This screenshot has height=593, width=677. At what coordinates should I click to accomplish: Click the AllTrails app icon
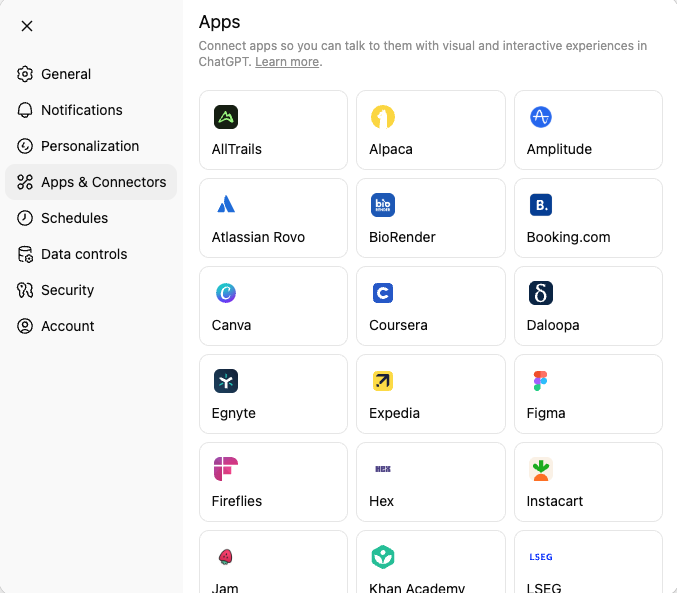click(x=226, y=117)
